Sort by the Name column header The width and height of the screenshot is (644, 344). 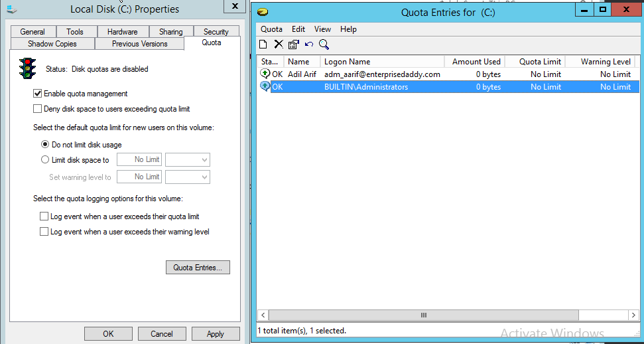point(302,62)
